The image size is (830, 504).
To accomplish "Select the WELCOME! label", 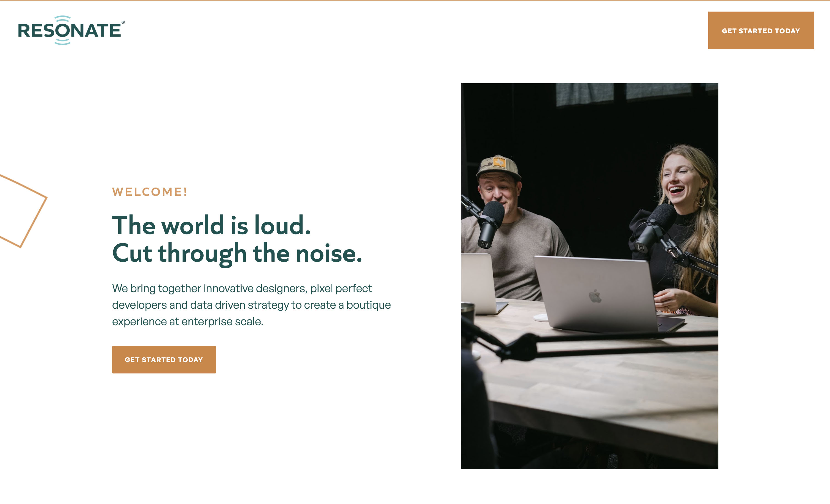I will point(150,191).
